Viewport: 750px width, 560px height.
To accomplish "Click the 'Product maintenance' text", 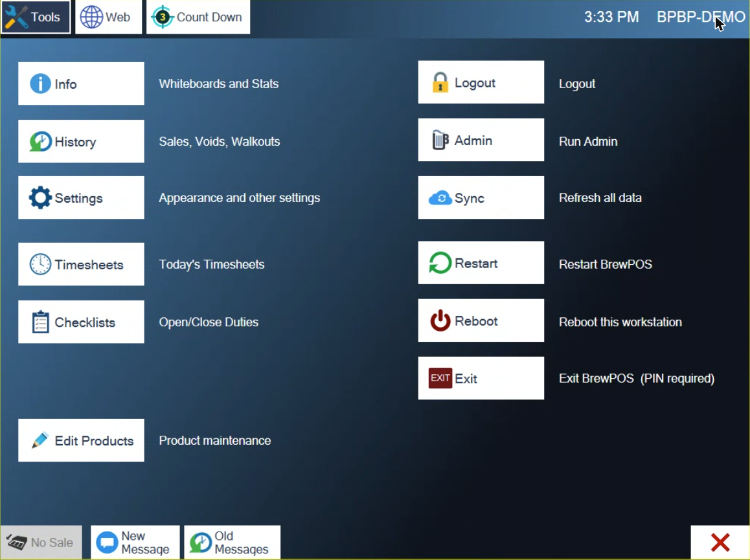I will click(x=215, y=440).
